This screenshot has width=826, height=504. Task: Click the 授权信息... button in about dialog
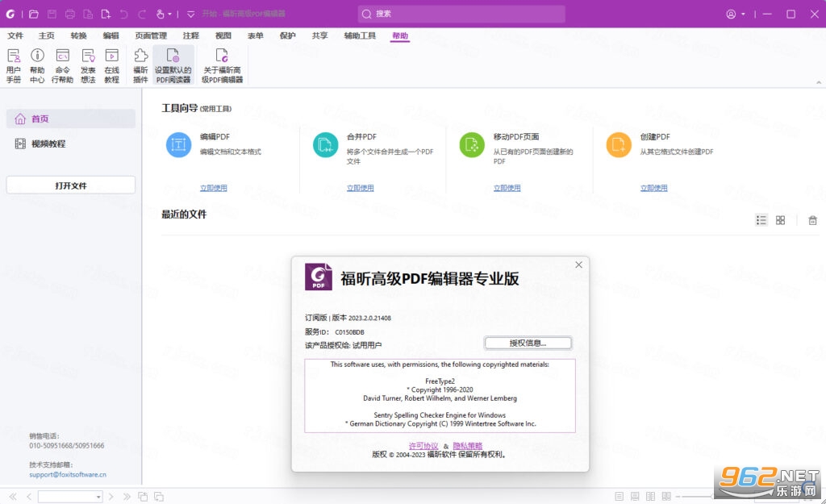[x=528, y=343]
